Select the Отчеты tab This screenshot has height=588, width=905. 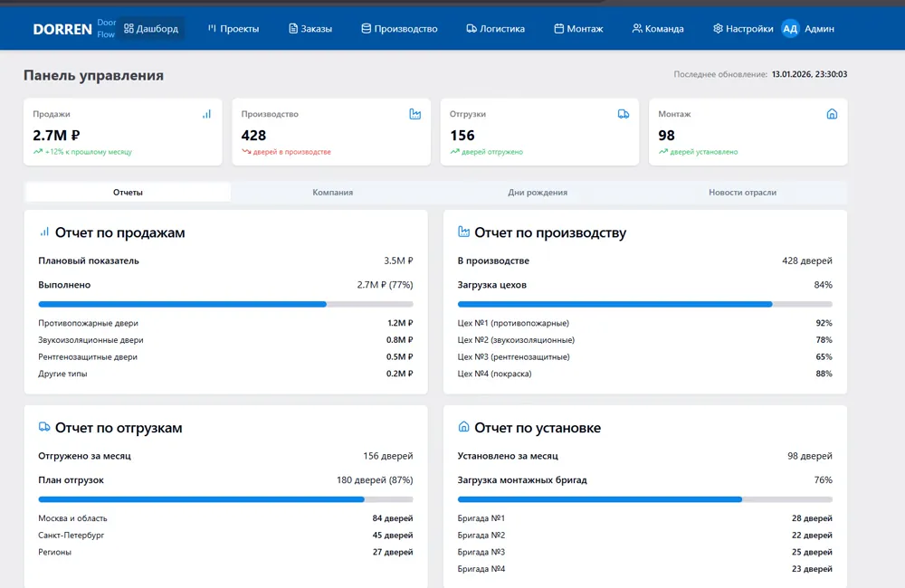tap(129, 192)
